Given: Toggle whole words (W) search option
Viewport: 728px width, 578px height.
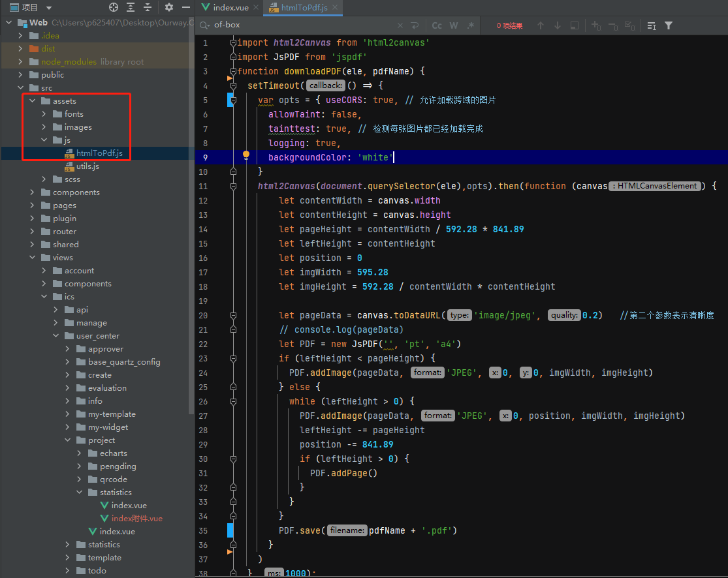Looking at the screenshot, I should pyautogui.click(x=454, y=25).
